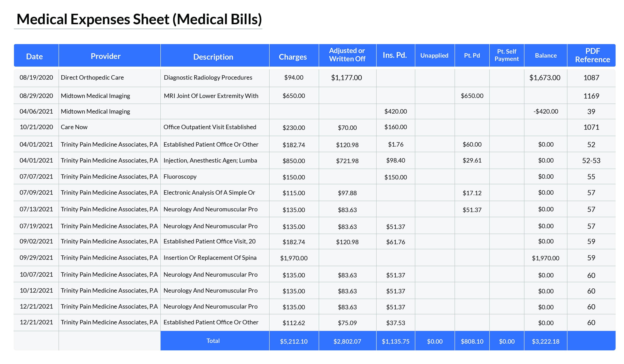Select the $1,970.00 charges cell
Screen dimensions: 624x364
[294, 258]
